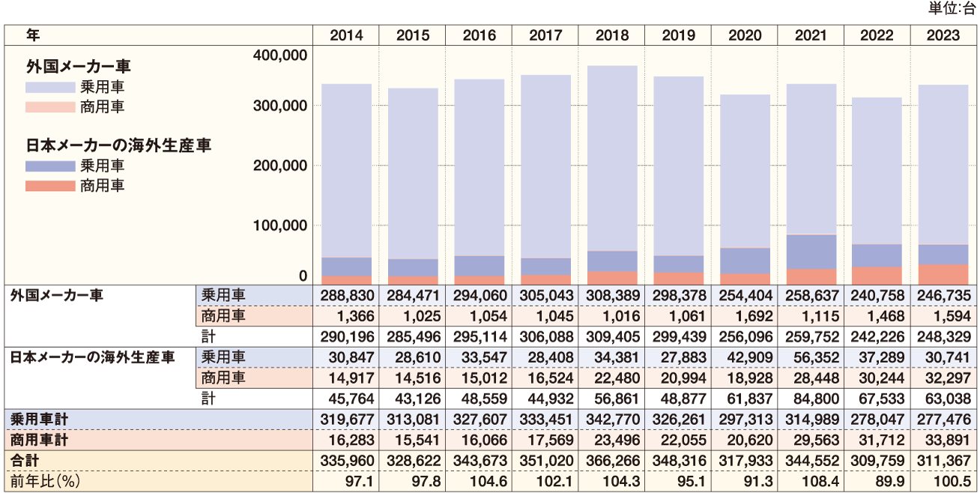980x493 pixels.
Task: Select the 2018 year column header
Action: coord(611,35)
